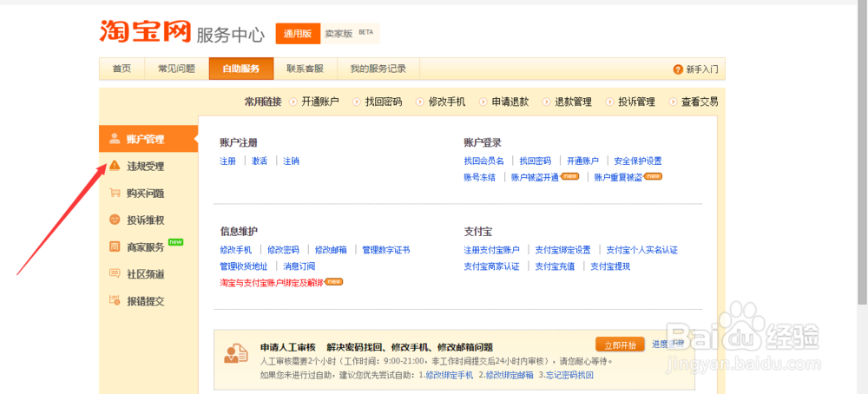Open the 首页 tab
The image size is (868, 394).
[x=122, y=69]
